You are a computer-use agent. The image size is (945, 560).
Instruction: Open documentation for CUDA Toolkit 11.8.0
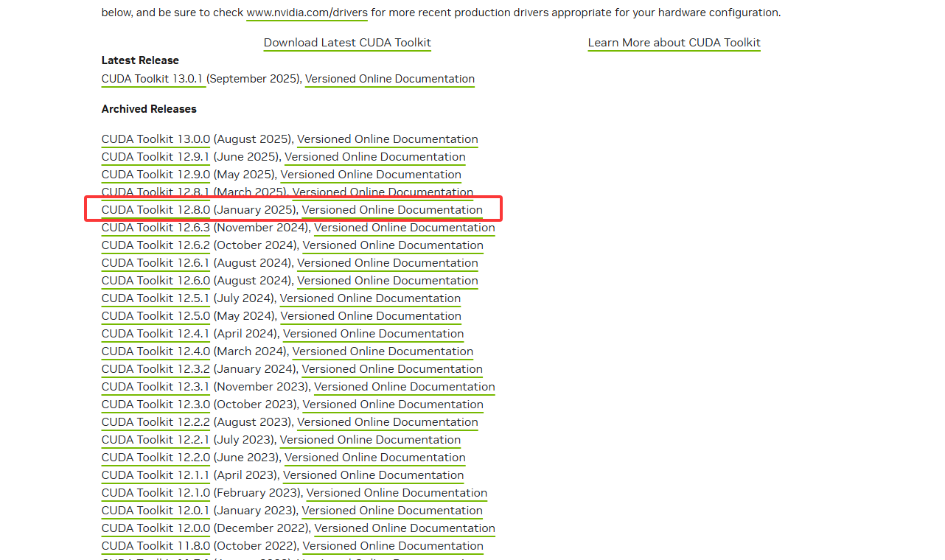click(393, 546)
